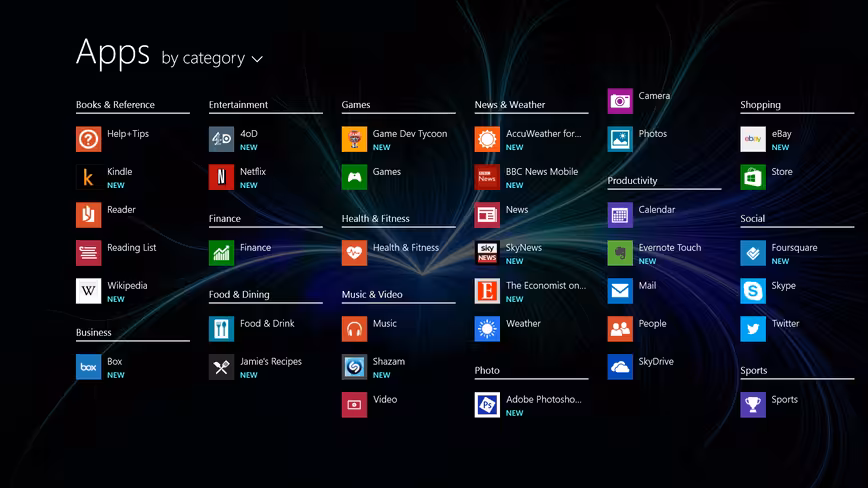Open the Finance app icon
Viewport: 868px width, 488px height.
[x=221, y=253]
